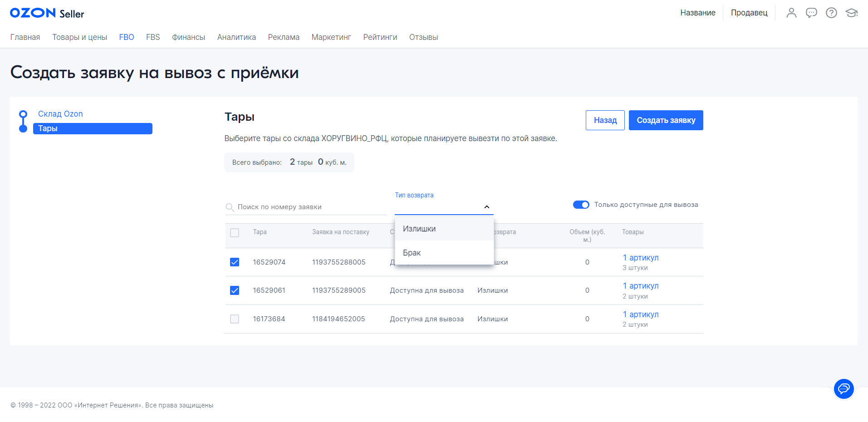Click the 'Создать заявку' button
Viewport: 868px width, 422px height.
tap(666, 120)
